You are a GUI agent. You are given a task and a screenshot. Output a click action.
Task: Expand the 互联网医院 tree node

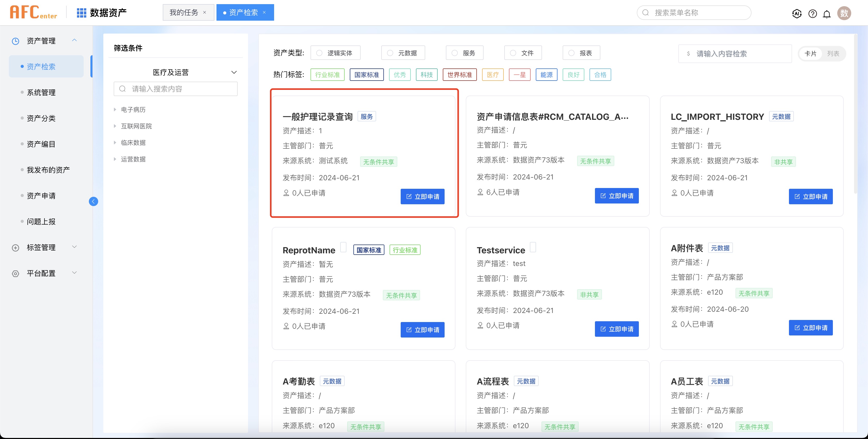tap(115, 126)
